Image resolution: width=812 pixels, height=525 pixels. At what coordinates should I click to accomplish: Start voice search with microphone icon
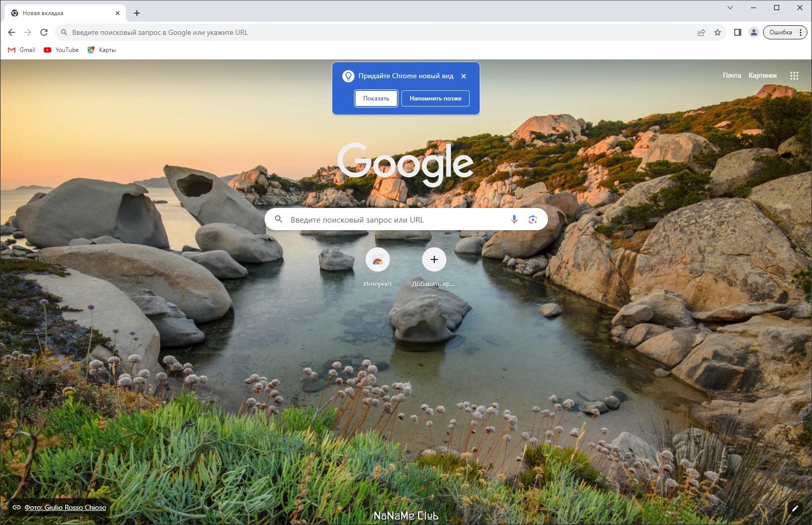514,220
